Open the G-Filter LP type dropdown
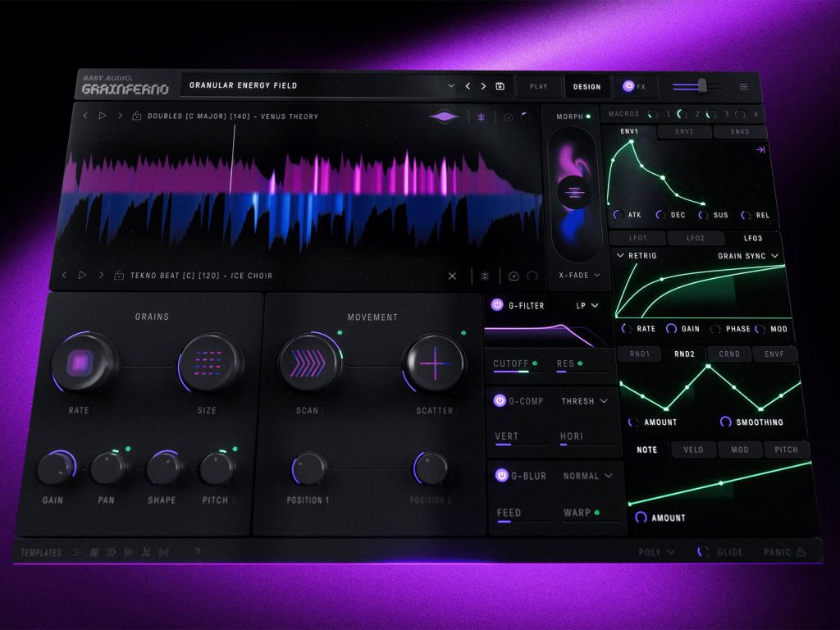840x630 pixels. coord(587,305)
